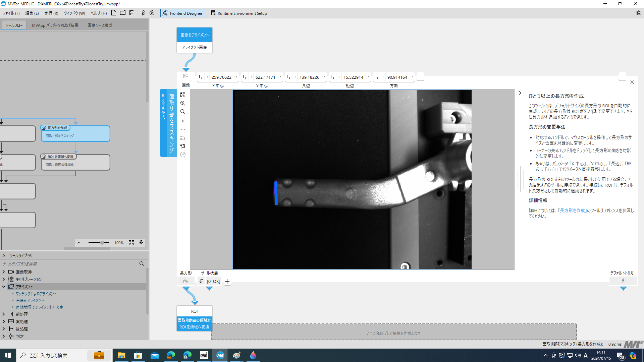The width and height of the screenshot is (644, 362).
Task: Expand the キャリブレーション library category
Action: 4,279
